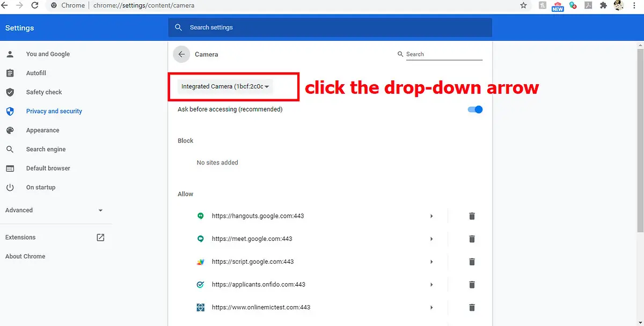Expand details for hangouts.google.com entry
This screenshot has width=644, height=326.
pyautogui.click(x=431, y=216)
